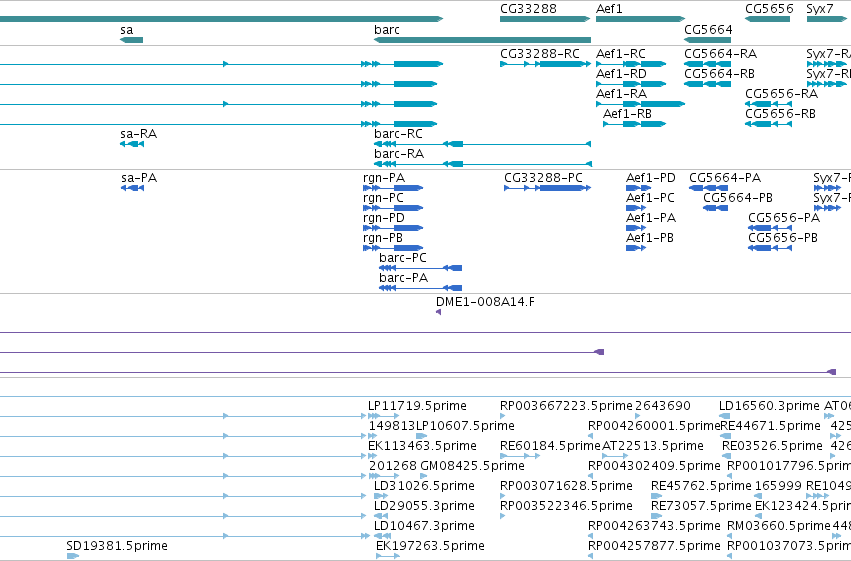This screenshot has height=561, width=851.
Task: Select the RE03526.5prime EST label
Action: (772, 446)
